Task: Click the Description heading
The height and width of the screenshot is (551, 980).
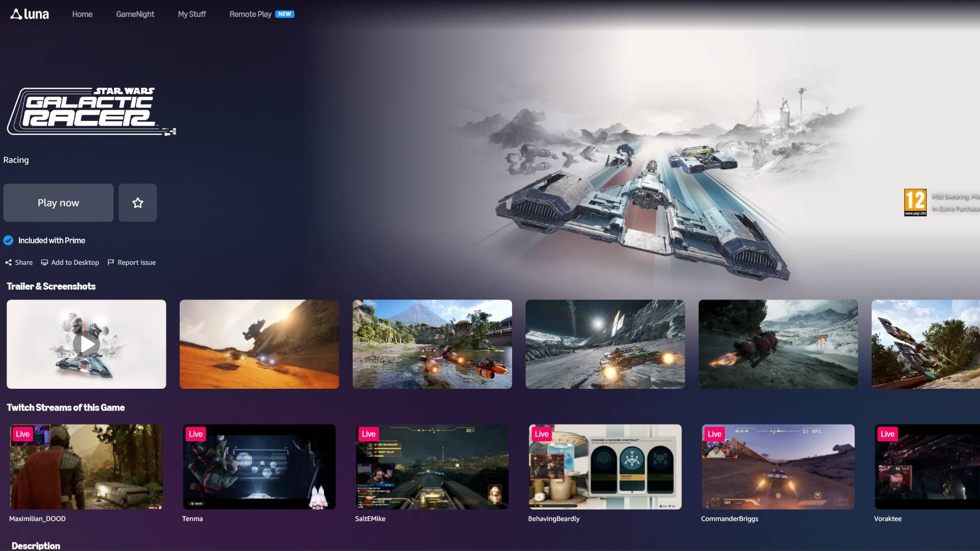Action: (x=36, y=545)
